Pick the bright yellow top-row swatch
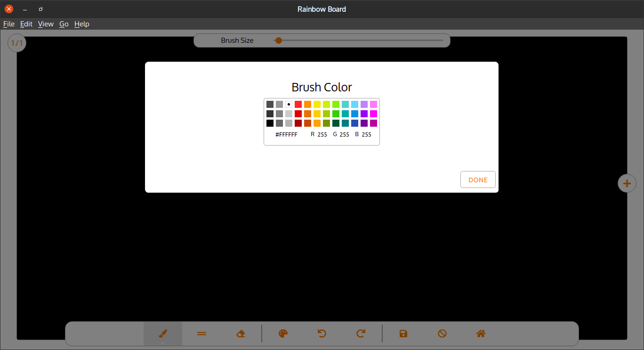 tap(317, 104)
